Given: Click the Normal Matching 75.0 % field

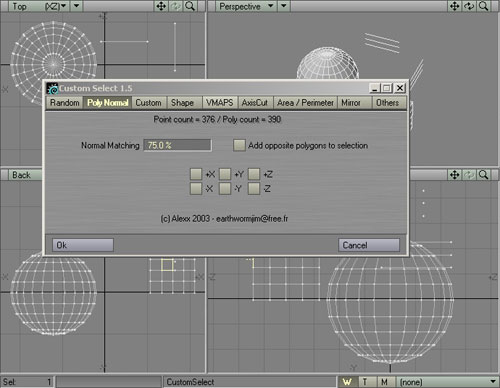Looking at the screenshot, I should (177, 145).
